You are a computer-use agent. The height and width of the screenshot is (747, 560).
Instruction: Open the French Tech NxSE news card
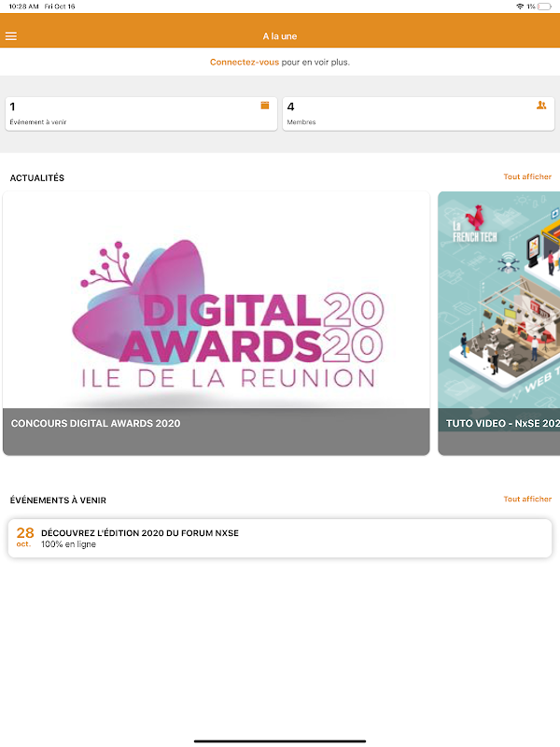click(499, 323)
